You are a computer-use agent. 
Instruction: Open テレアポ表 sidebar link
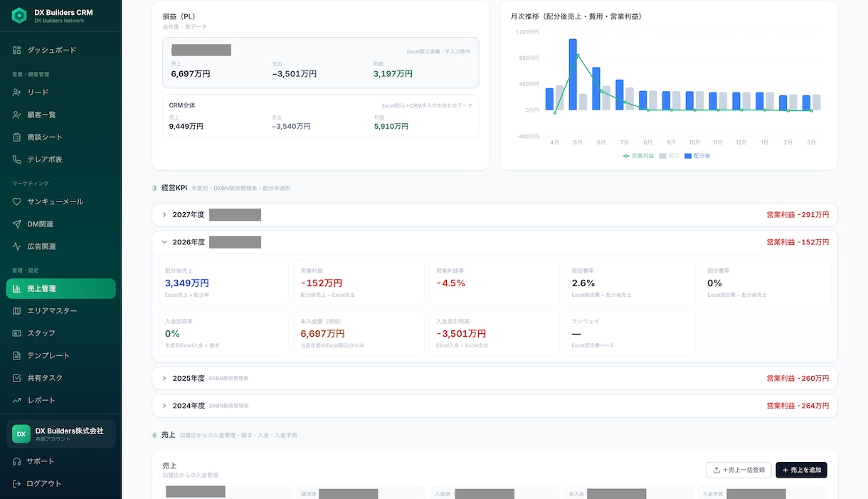click(x=60, y=159)
